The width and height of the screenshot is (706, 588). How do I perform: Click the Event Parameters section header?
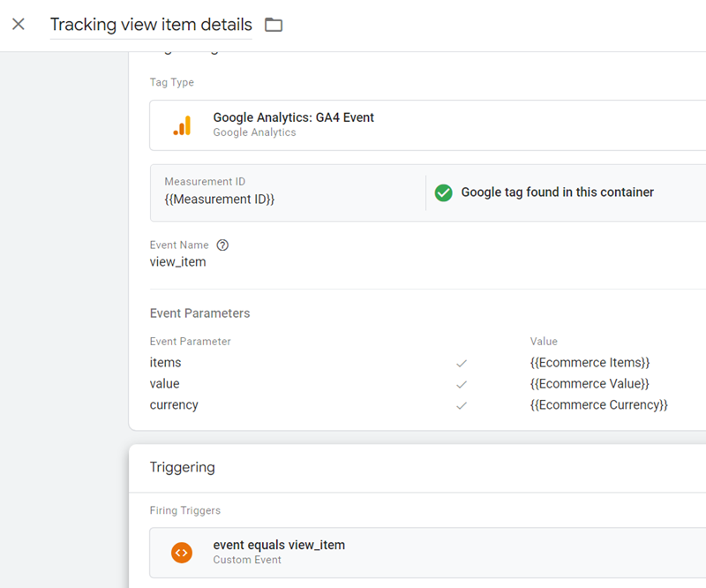196,313
